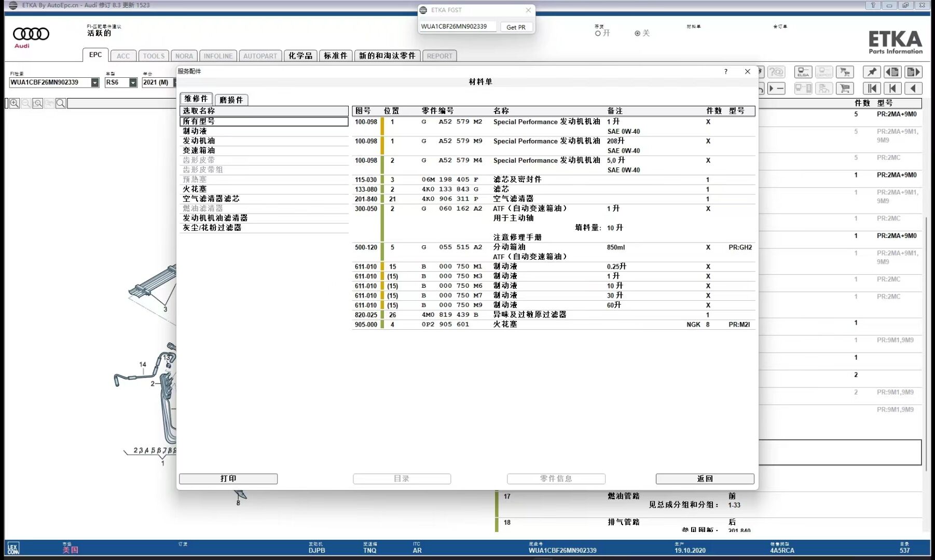The image size is (935, 560).
Task: Open the 化学品 tab
Action: click(x=300, y=56)
